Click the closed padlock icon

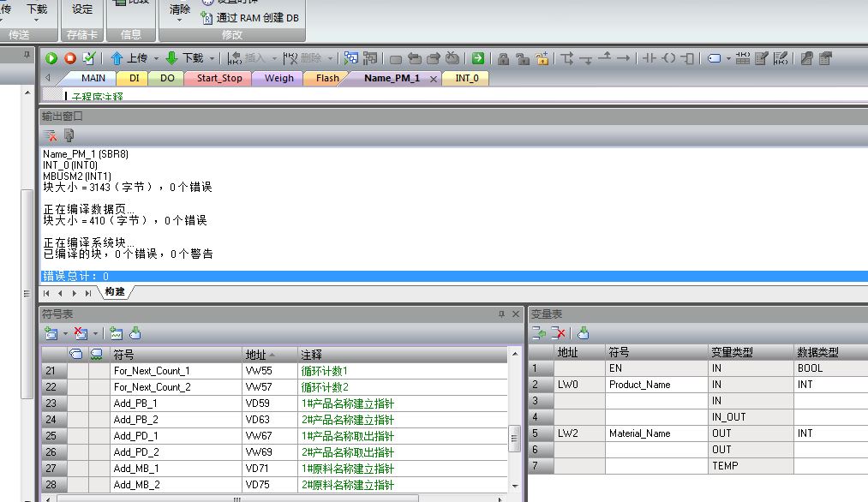coord(503,58)
